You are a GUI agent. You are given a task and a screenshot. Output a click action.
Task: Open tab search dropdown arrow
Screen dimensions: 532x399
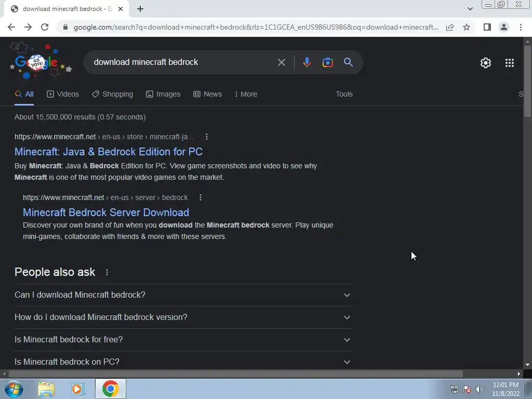[470, 9]
